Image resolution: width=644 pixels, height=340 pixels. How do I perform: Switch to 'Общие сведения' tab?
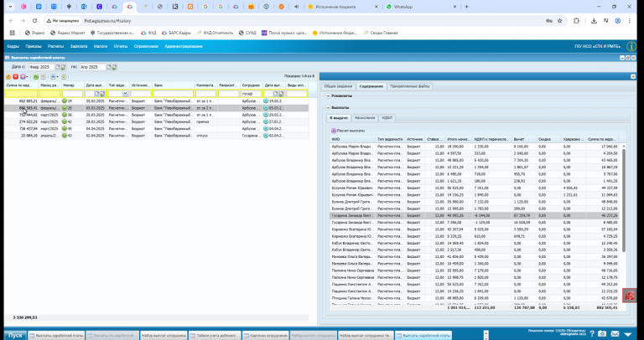338,86
